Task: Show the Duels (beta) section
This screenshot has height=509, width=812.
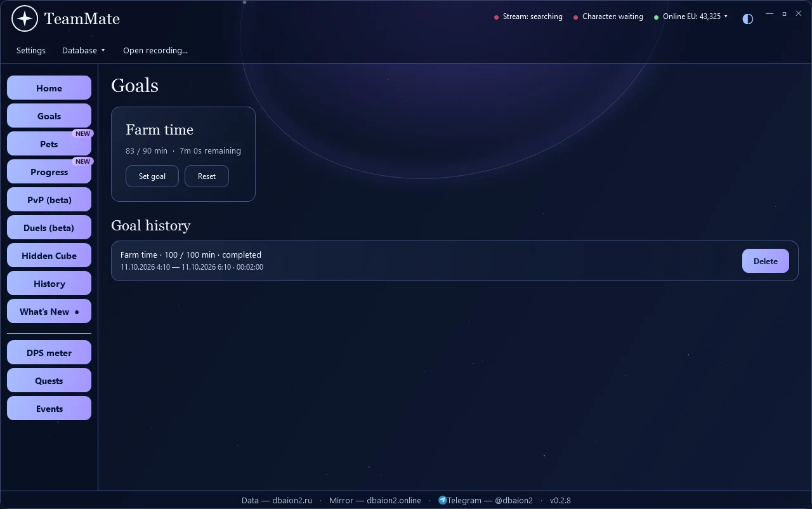Action: (x=49, y=228)
